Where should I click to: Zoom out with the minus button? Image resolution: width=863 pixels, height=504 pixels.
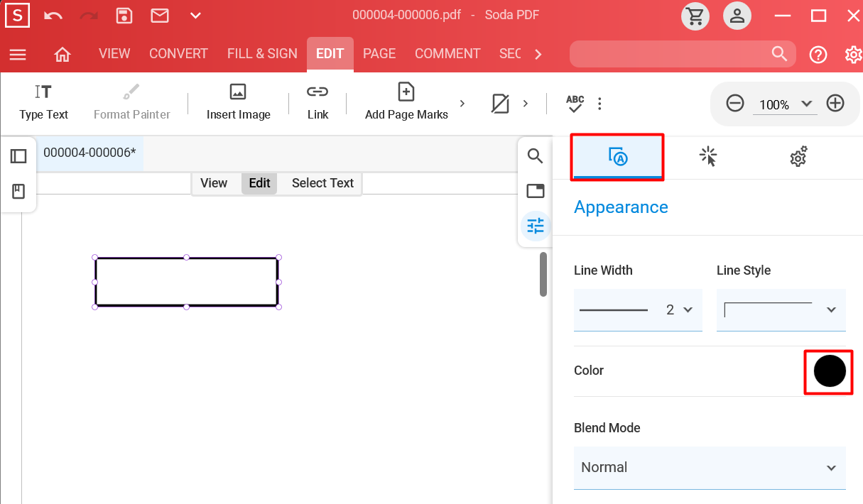pos(735,104)
